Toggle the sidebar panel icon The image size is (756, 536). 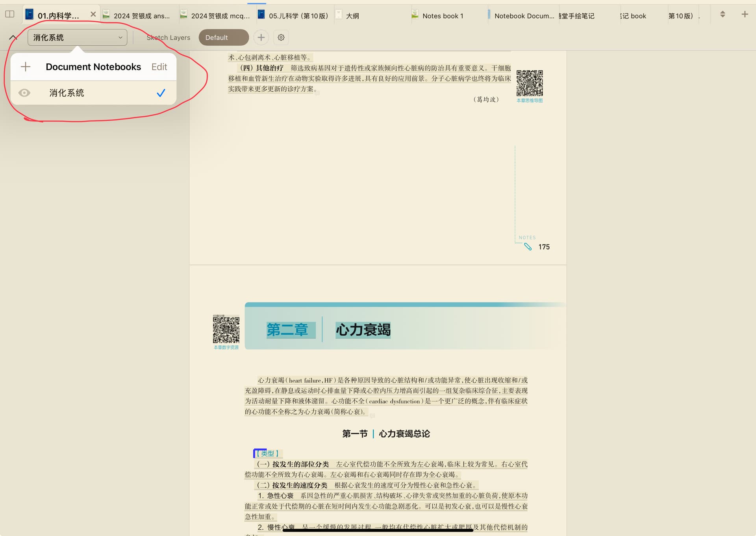click(x=10, y=15)
